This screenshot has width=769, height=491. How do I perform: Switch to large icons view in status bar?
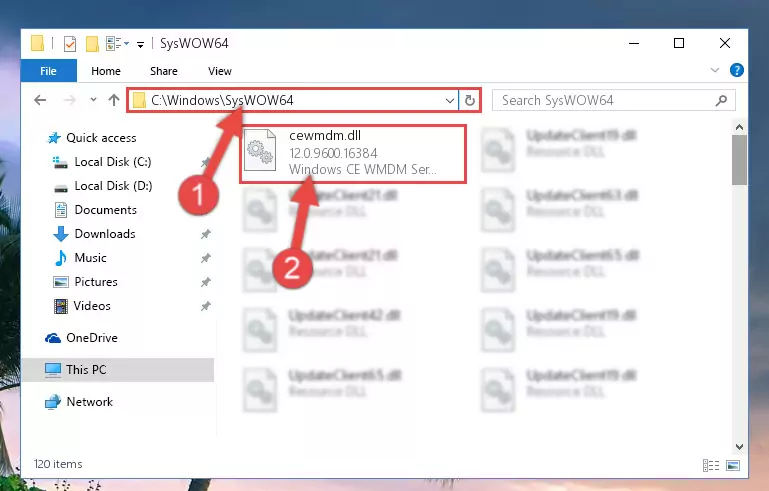click(x=733, y=465)
